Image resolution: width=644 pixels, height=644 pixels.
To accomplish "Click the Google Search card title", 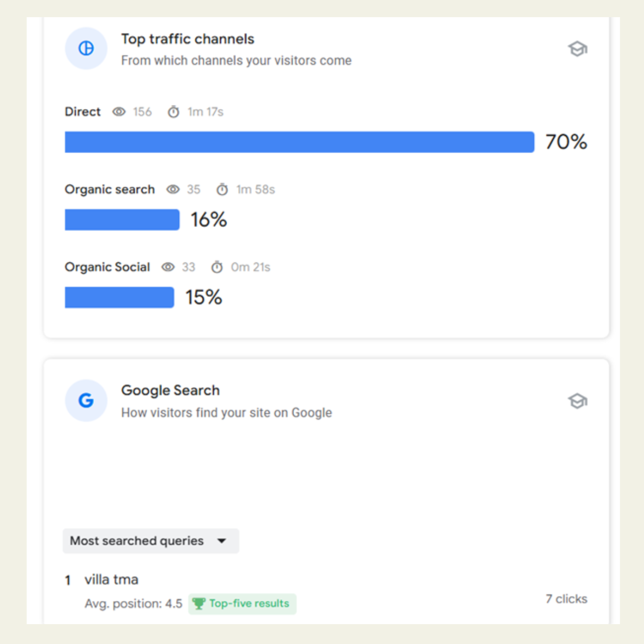I will [x=170, y=390].
